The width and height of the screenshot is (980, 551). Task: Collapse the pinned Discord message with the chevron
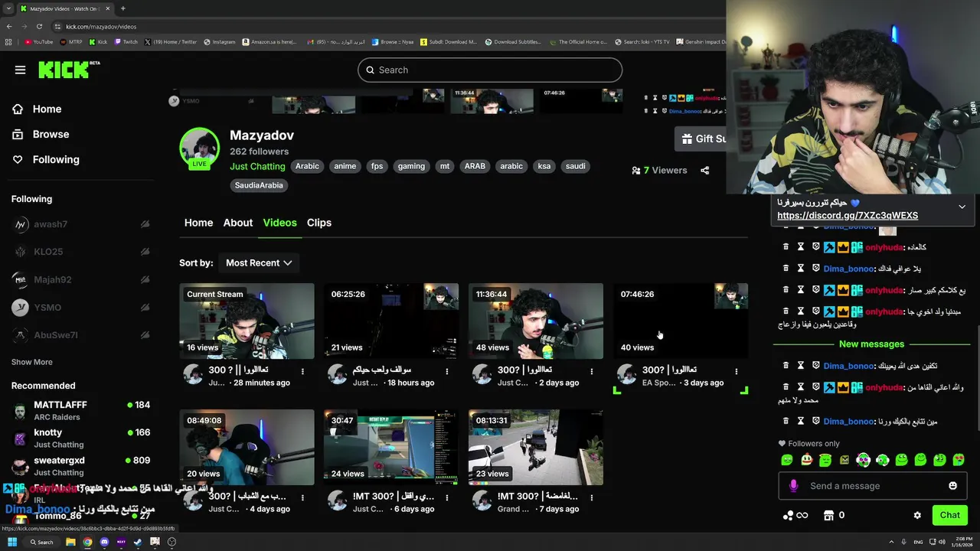(x=962, y=207)
